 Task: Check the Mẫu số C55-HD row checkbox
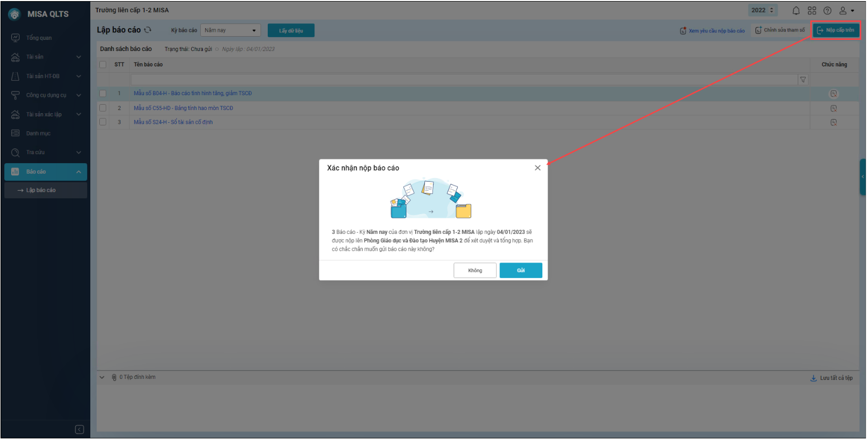click(x=103, y=108)
